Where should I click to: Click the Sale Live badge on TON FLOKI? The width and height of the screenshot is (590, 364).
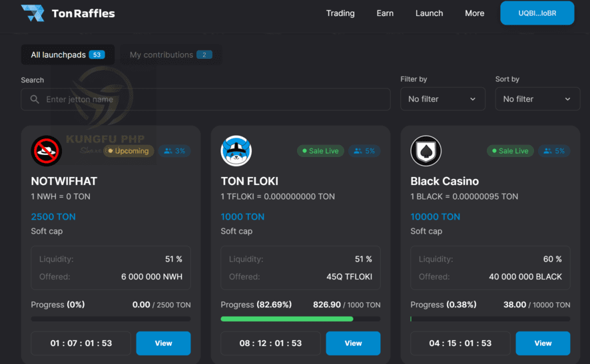click(x=320, y=151)
